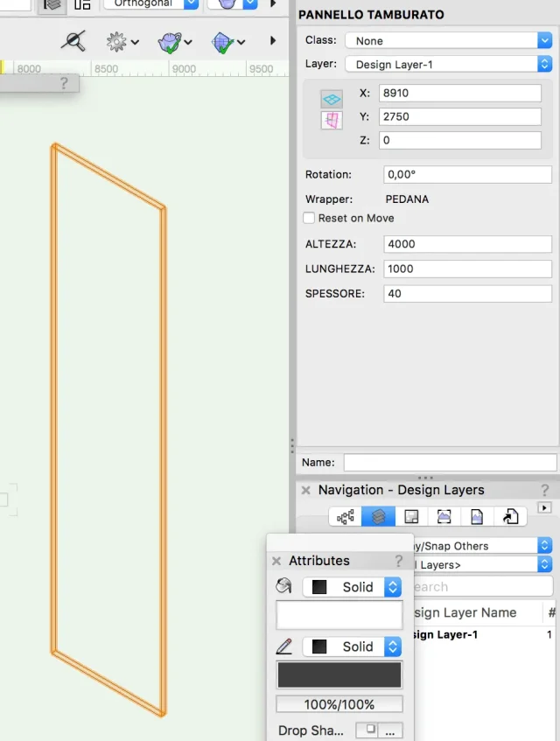The width and height of the screenshot is (560, 741).
Task: Click the ALTEZZA field 4000
Action: [x=467, y=244]
